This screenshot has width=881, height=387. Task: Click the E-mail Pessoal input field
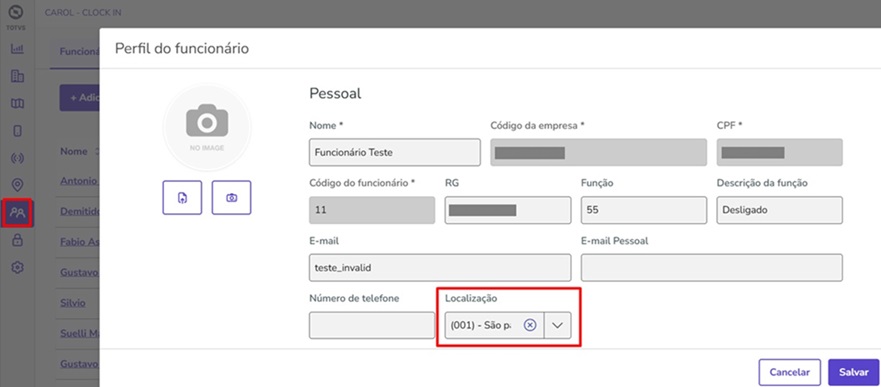[x=711, y=267]
